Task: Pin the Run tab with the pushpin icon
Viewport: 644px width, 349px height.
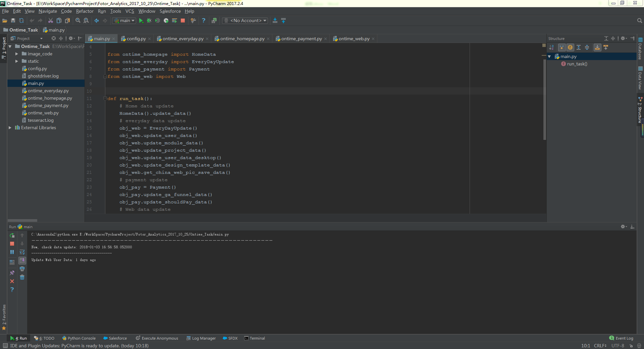Action: tap(12, 273)
